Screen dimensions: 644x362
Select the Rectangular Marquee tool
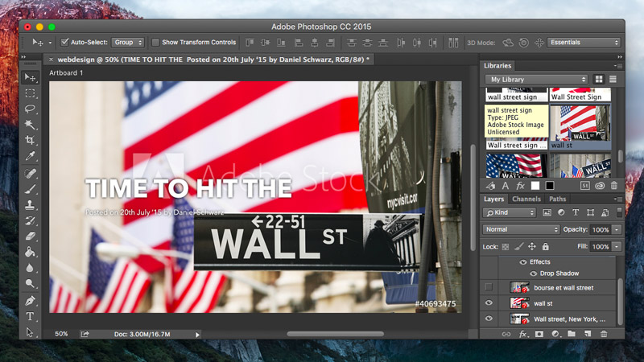point(30,93)
